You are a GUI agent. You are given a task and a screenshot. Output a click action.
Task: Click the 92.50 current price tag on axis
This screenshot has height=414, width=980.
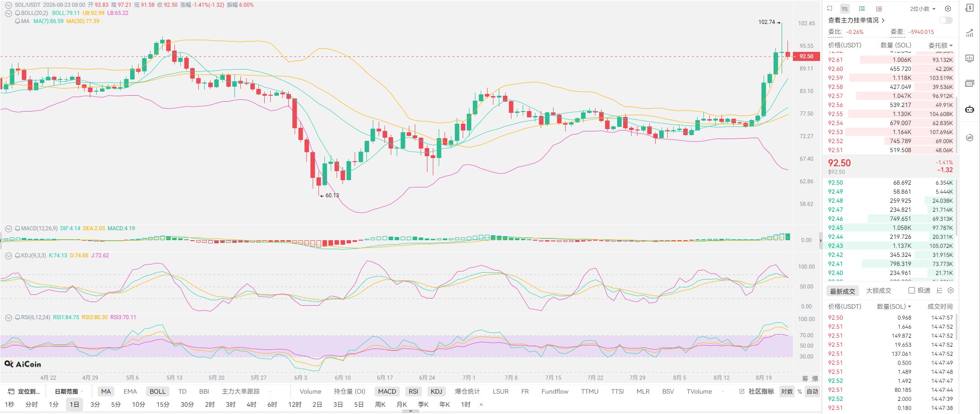[807, 56]
